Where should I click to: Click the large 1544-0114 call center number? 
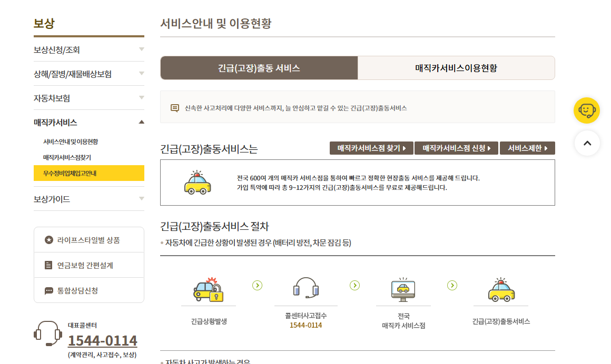(103, 341)
